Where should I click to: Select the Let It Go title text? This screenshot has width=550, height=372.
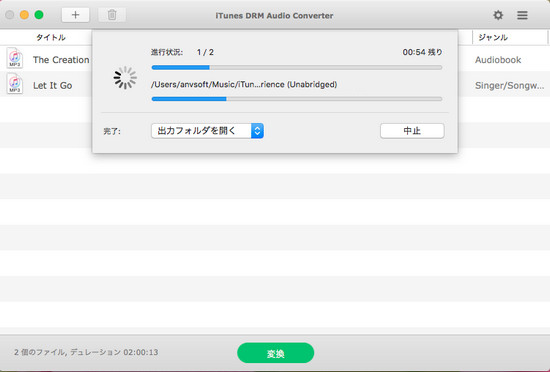[53, 86]
